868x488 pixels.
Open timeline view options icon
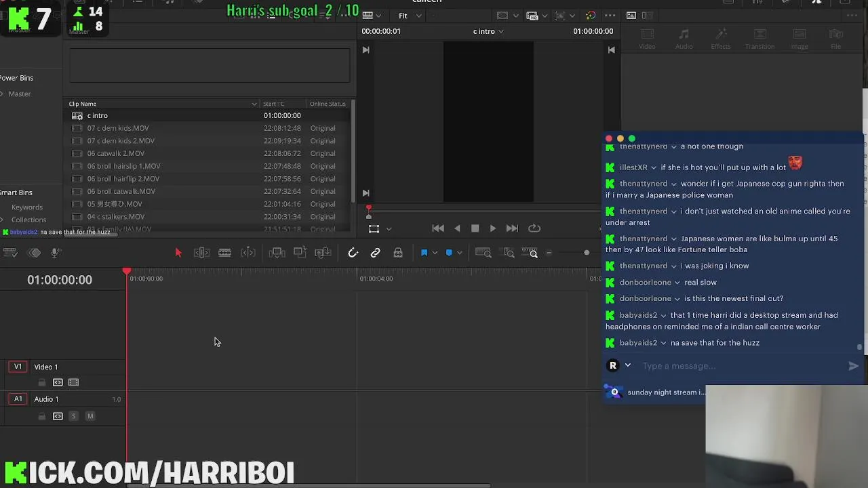point(10,253)
